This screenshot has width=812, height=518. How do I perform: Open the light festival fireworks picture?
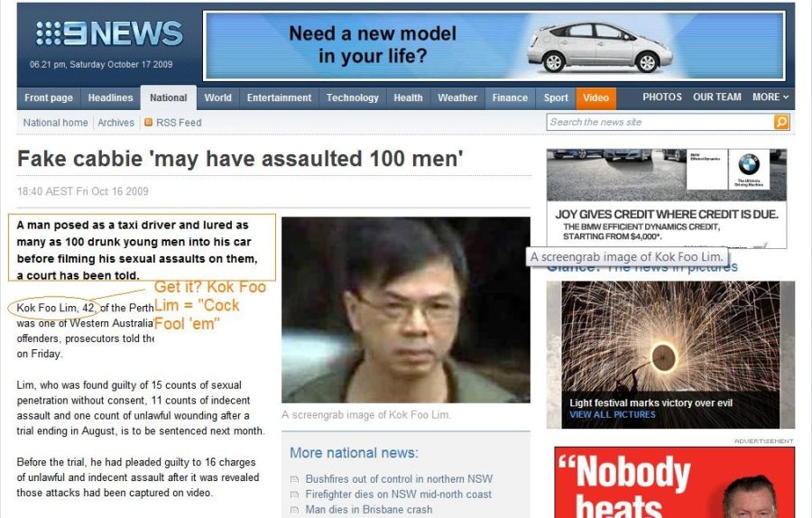pos(670,355)
